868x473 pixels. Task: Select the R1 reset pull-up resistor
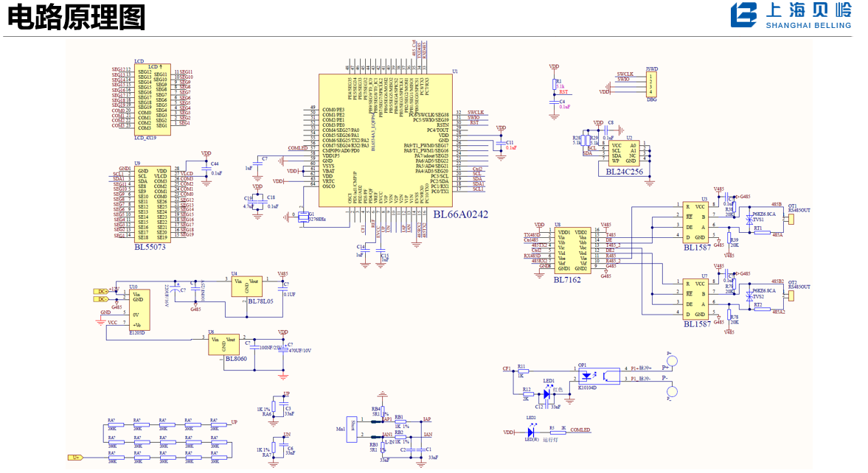click(554, 84)
